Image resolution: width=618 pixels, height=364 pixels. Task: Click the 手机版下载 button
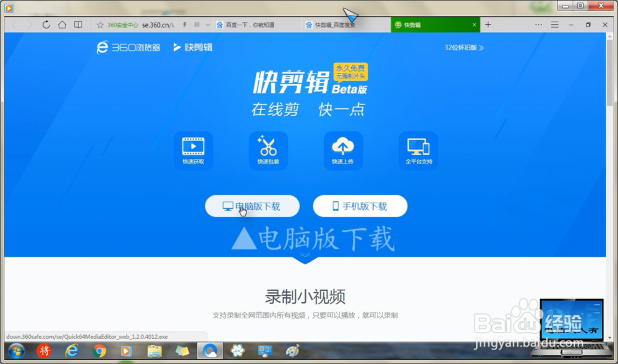(x=360, y=206)
